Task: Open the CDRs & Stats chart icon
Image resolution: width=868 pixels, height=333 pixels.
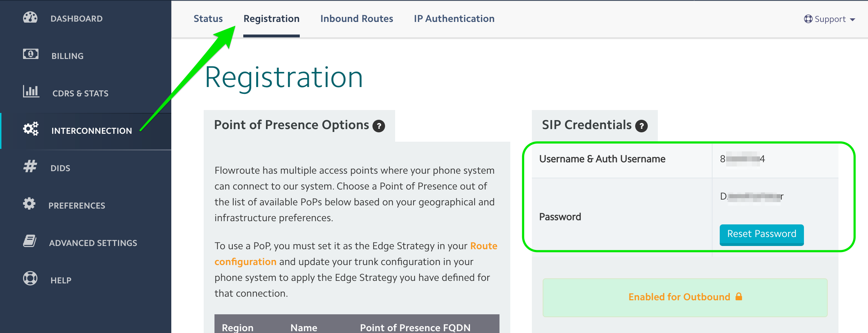Action: click(x=31, y=91)
